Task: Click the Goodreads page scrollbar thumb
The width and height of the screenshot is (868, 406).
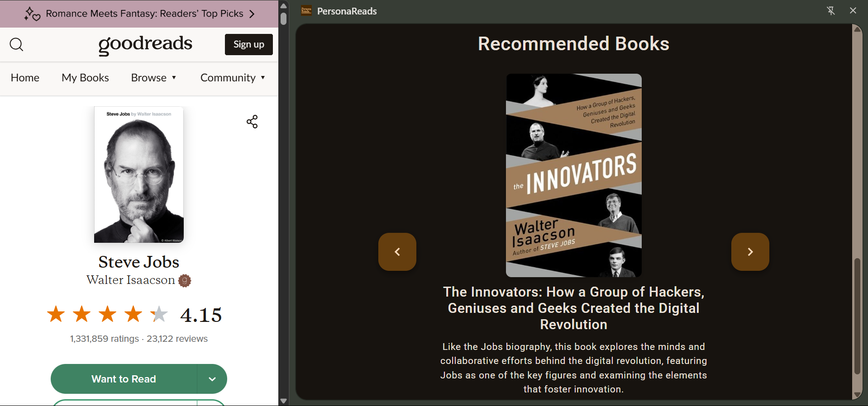Action: pos(284,19)
